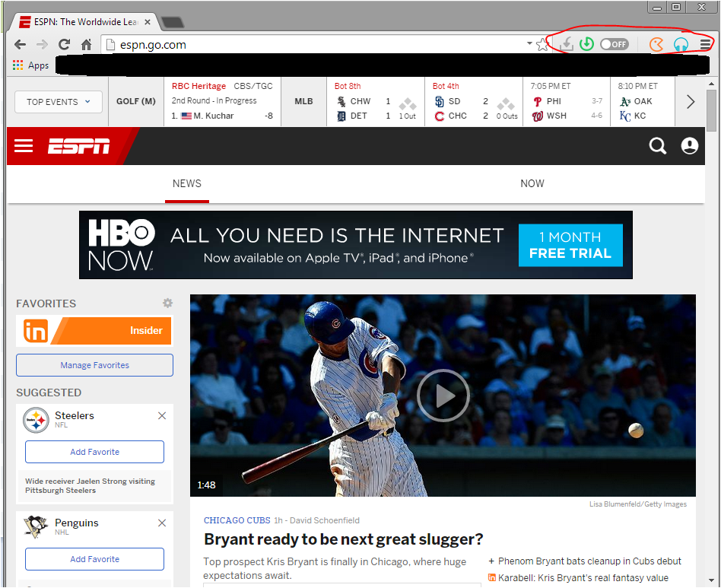
Task: Open the ESPN hamburger navigation menu
Action: pyautogui.click(x=24, y=145)
